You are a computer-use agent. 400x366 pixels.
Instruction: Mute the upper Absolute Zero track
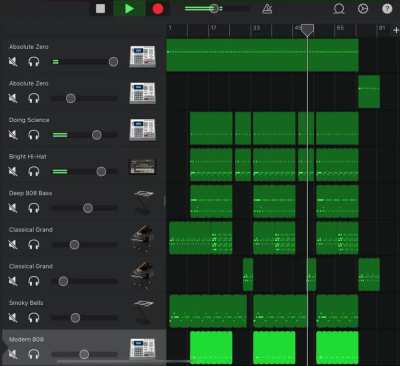coord(13,62)
